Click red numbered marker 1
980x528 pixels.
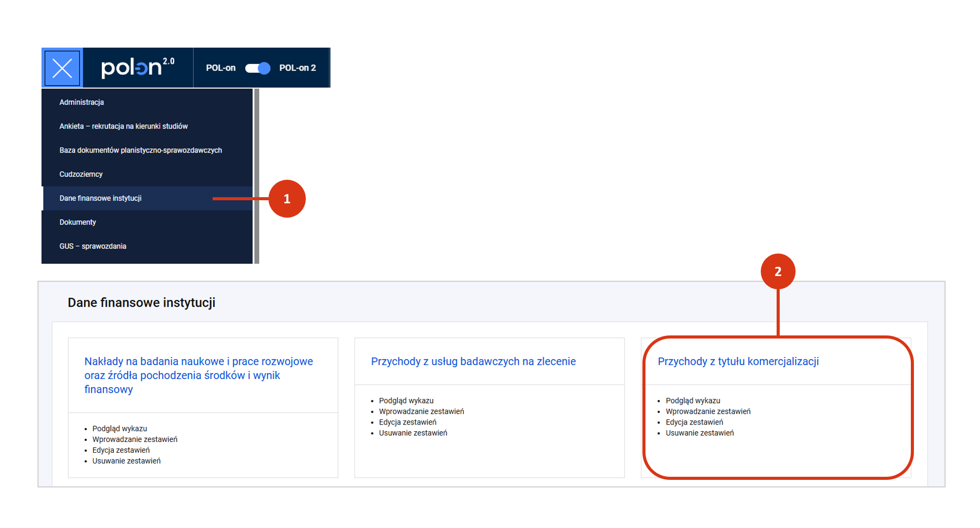coord(287,199)
